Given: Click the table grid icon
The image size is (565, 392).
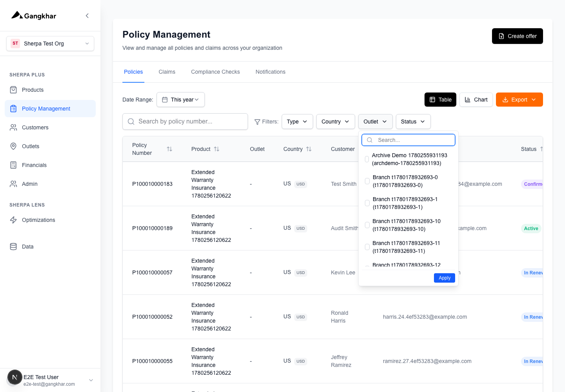Looking at the screenshot, I should (x=432, y=100).
